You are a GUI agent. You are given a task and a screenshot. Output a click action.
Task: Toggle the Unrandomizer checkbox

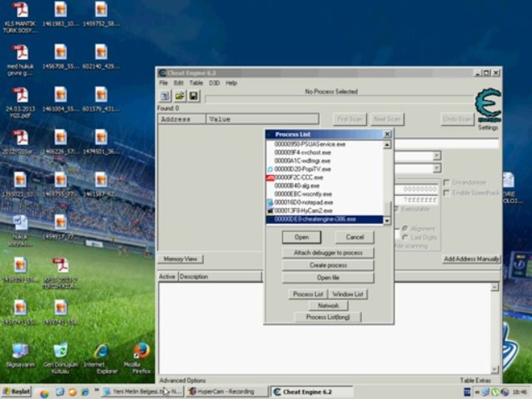[x=447, y=182]
